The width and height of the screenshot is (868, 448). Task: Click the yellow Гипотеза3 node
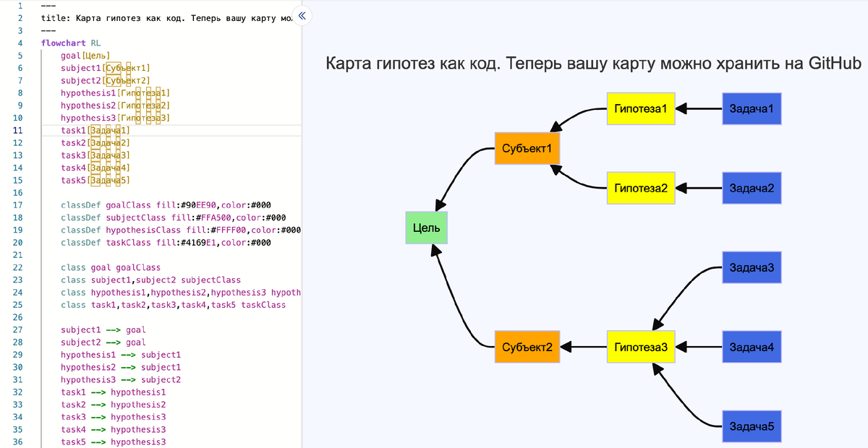[641, 347]
